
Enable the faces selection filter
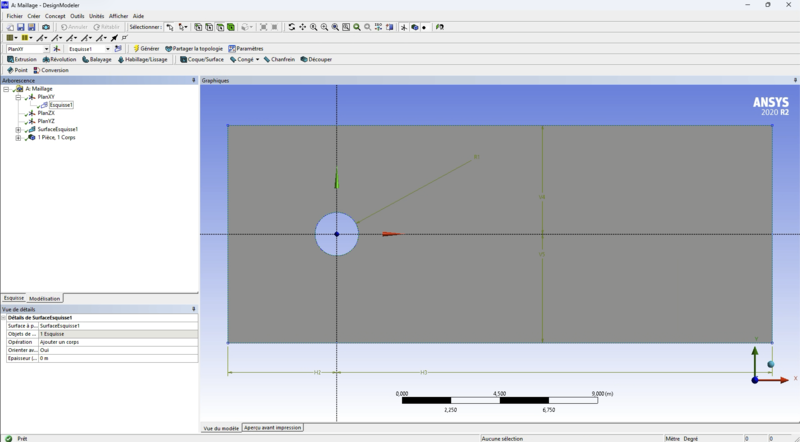tap(220, 27)
